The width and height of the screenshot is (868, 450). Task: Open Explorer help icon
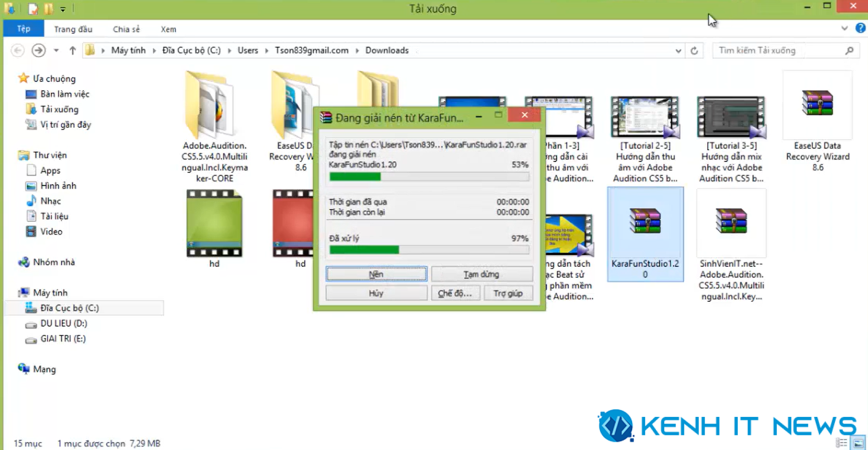860,28
